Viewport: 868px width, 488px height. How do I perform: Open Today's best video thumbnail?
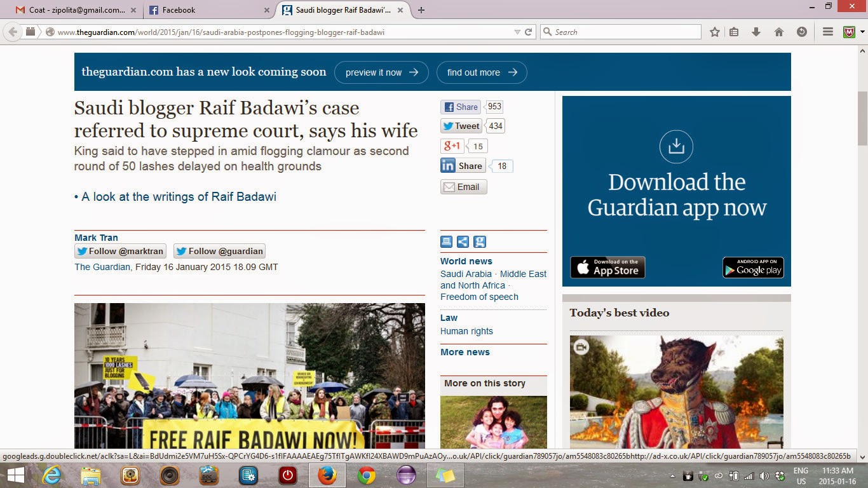point(676,393)
